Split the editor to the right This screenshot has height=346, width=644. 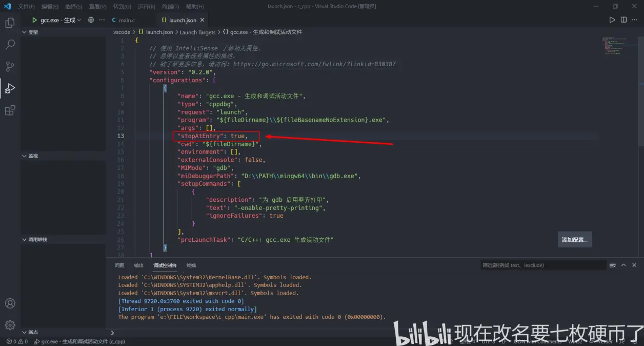pos(623,20)
